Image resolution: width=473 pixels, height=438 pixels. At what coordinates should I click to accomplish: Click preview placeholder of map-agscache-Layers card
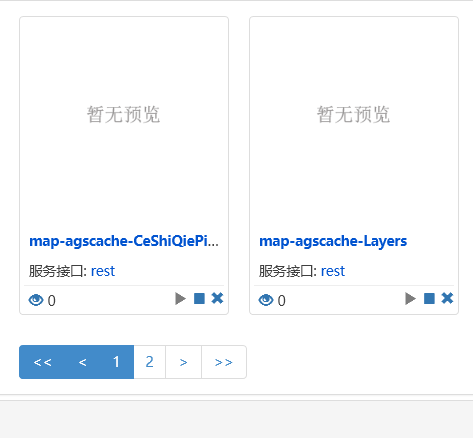point(354,114)
